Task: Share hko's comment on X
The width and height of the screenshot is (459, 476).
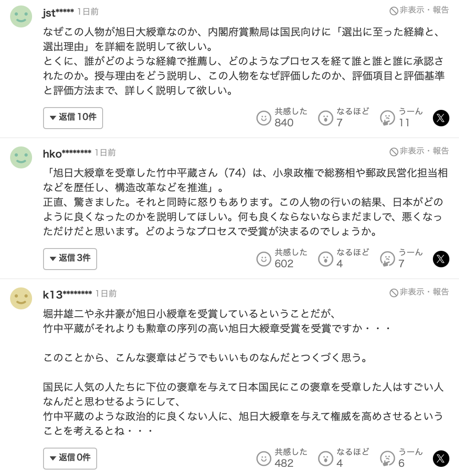Action: tap(441, 259)
